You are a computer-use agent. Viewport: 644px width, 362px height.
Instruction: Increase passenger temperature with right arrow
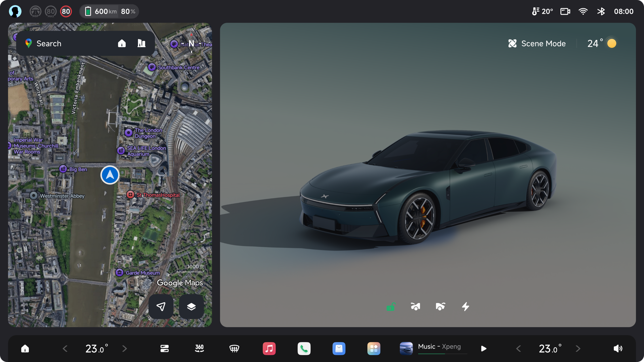click(x=578, y=348)
